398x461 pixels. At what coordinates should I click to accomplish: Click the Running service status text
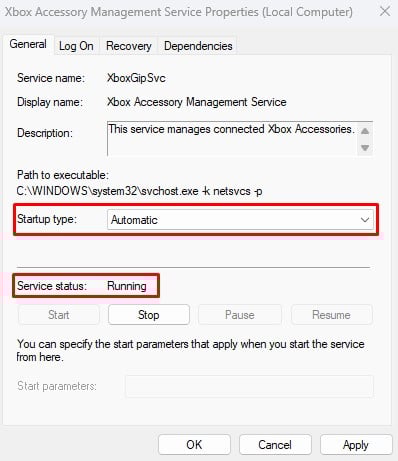[x=127, y=286]
